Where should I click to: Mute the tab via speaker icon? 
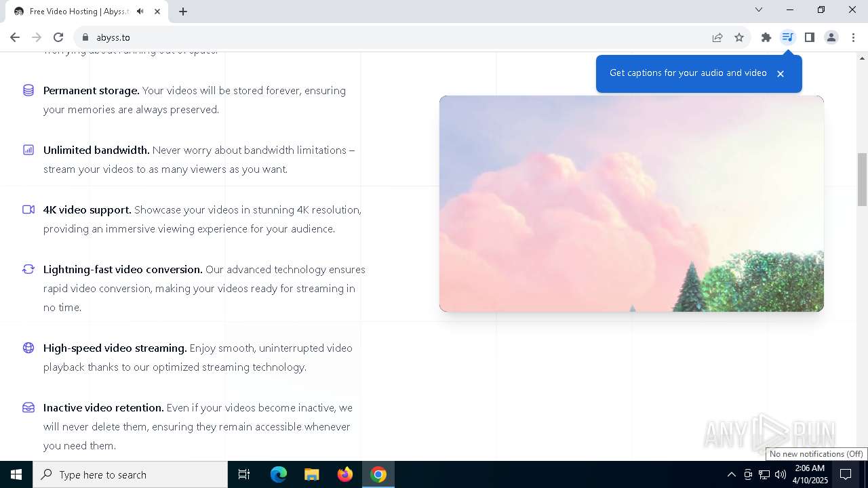[x=140, y=12]
